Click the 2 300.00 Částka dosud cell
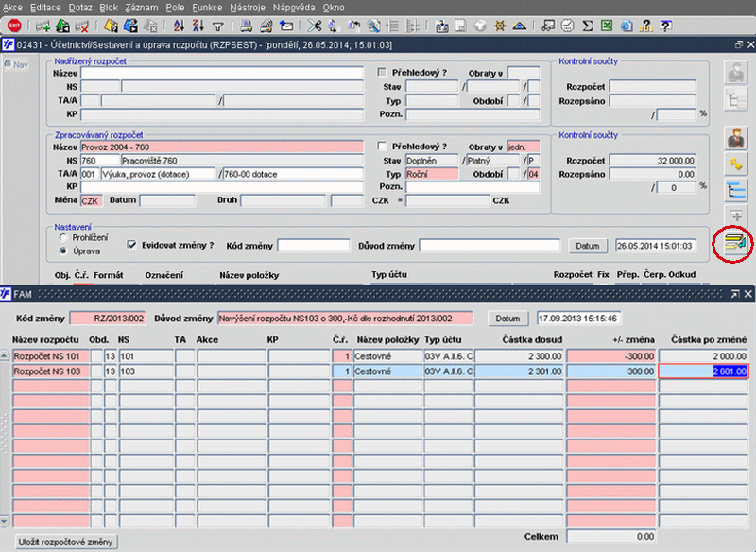The image size is (756, 552). [519, 356]
